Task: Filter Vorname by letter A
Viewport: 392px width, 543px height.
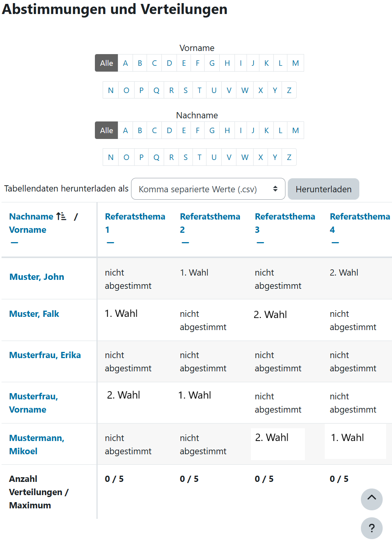Action: [x=125, y=63]
